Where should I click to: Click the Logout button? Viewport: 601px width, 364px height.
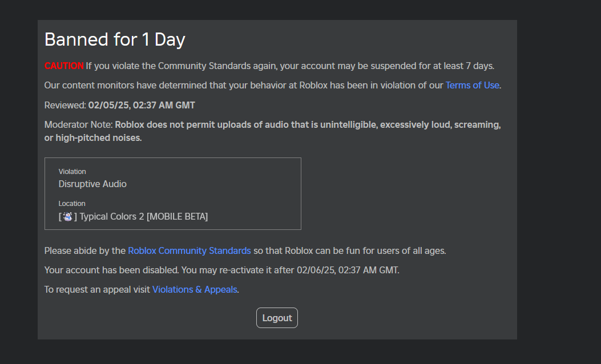click(x=277, y=318)
